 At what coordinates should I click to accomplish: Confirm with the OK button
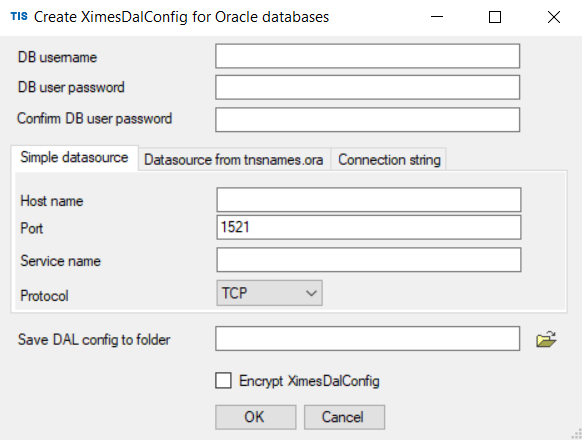pos(256,417)
